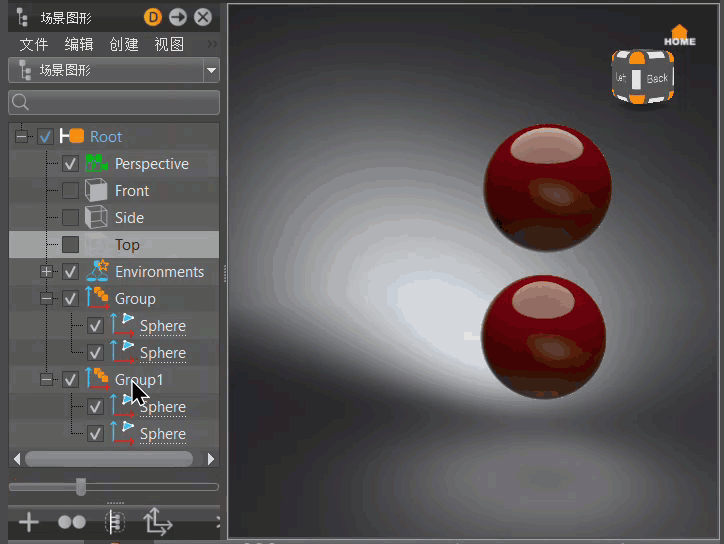
Task: Close the scene graph panel
Action: click(203, 18)
